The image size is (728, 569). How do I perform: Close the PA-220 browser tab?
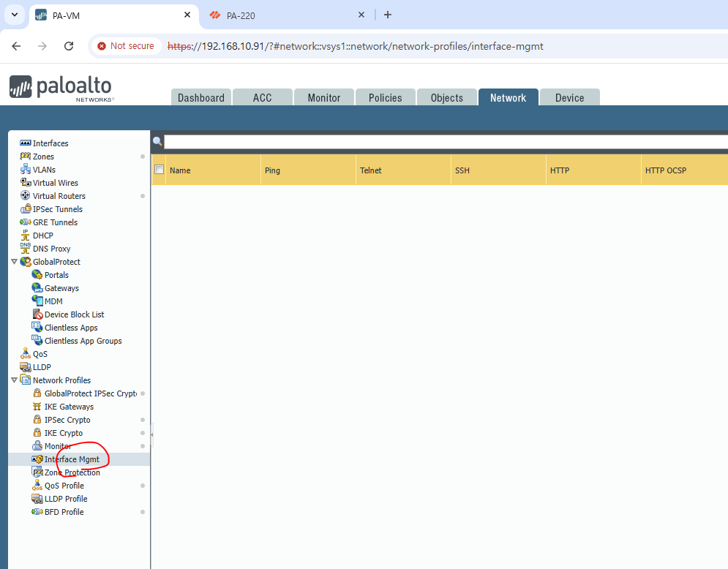361,15
